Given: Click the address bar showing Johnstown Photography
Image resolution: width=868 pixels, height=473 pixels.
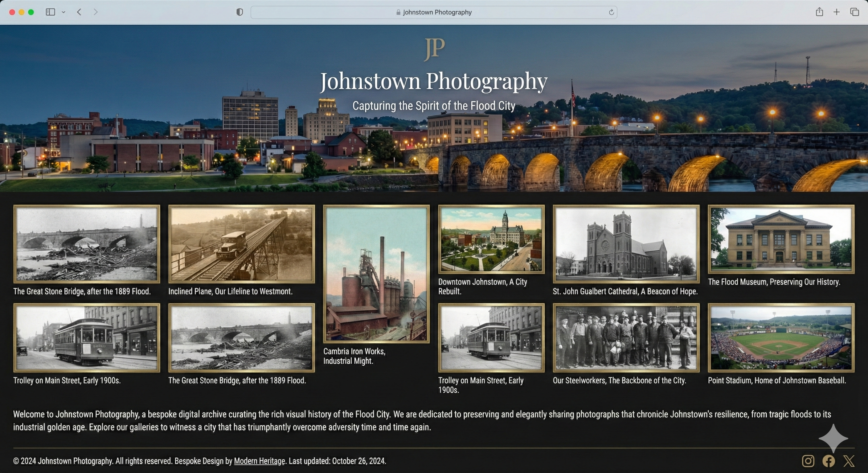Looking at the screenshot, I should [437, 12].
